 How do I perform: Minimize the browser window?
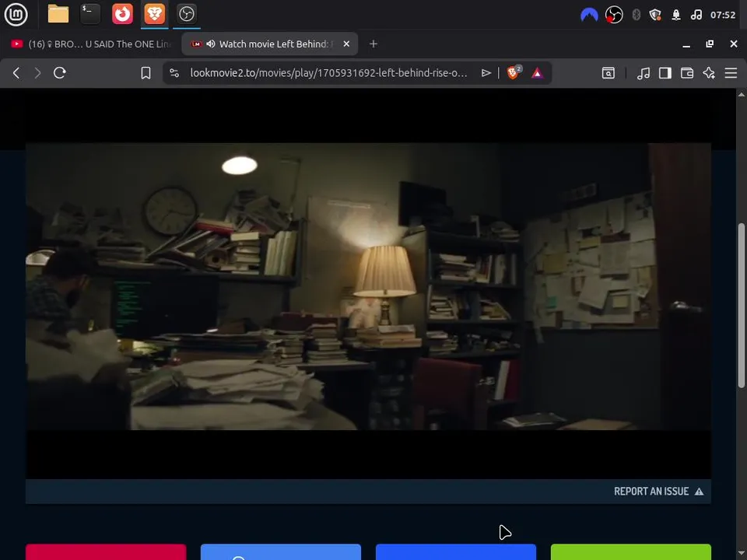(686, 44)
